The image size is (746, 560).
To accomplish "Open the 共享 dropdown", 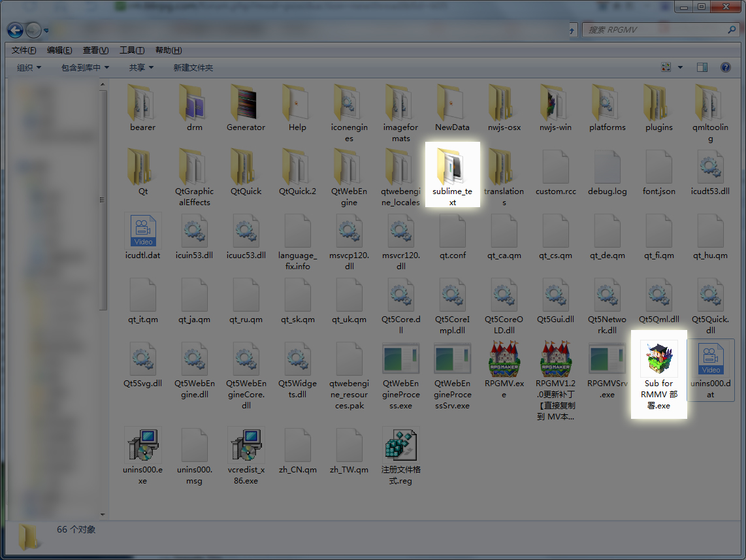I will (x=141, y=67).
